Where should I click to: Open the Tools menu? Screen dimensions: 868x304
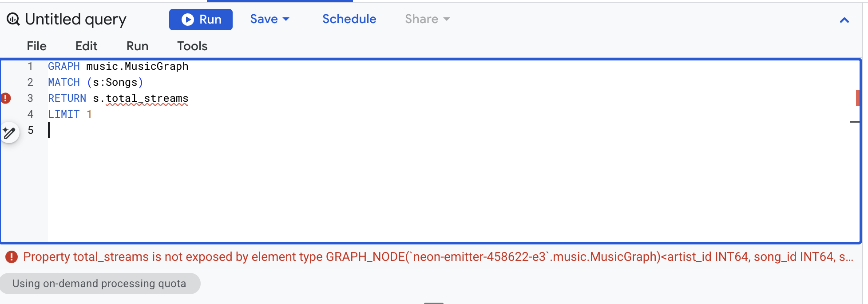coord(192,46)
